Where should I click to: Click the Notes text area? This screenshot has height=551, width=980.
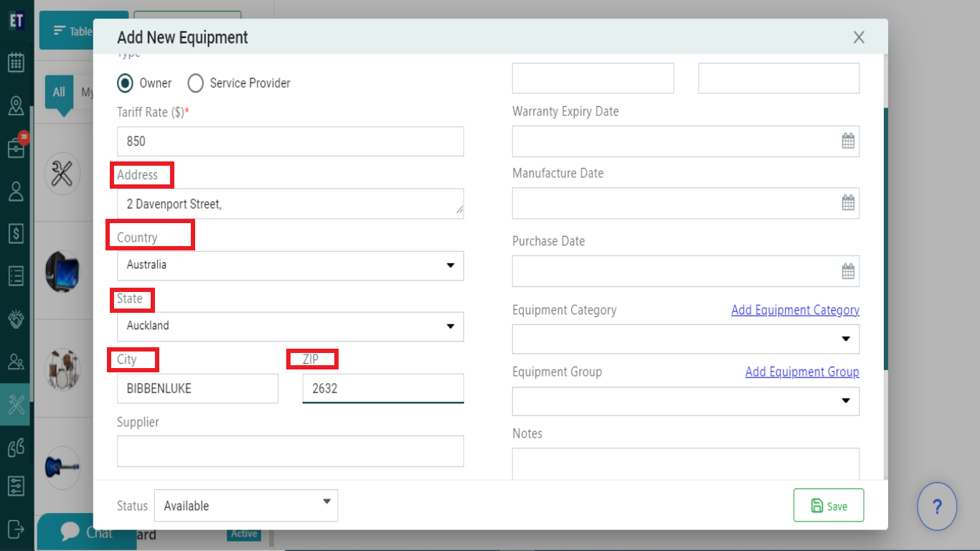point(686,463)
